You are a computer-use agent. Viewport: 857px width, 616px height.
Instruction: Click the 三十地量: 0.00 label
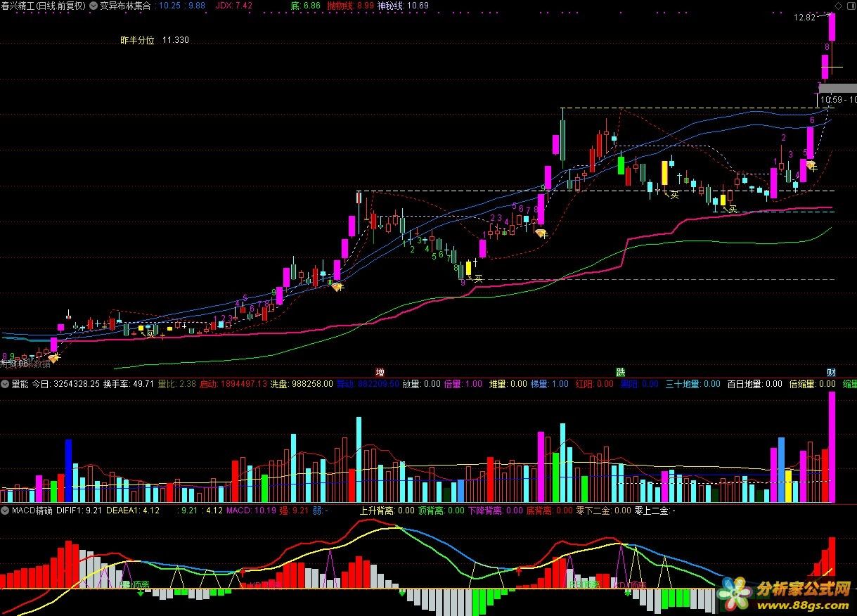coord(692,384)
